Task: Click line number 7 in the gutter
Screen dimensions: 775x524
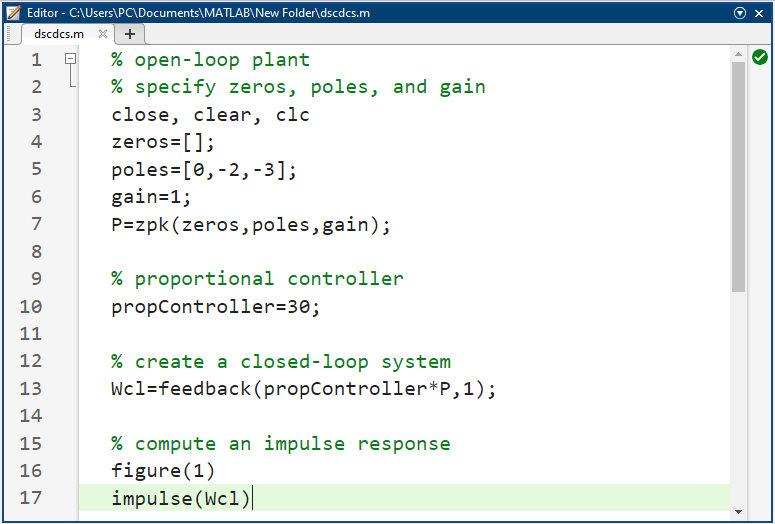Action: point(36,224)
